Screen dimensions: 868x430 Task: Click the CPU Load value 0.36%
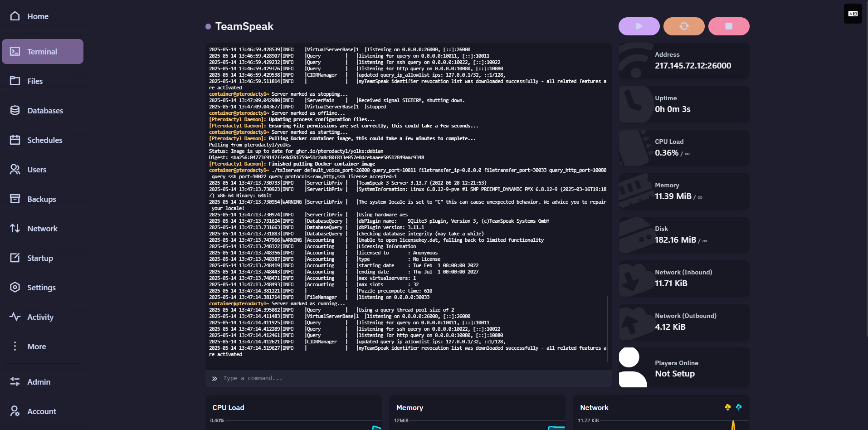(x=667, y=153)
